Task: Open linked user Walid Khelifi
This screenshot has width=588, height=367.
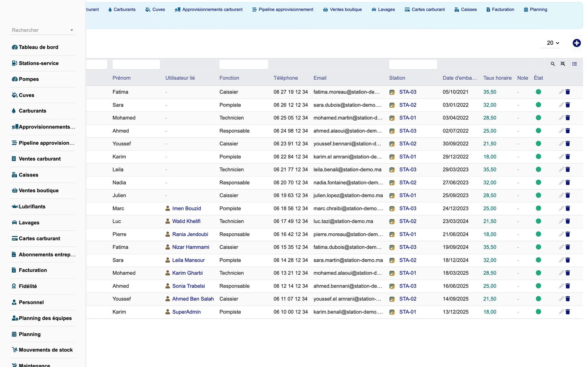Action: [186, 221]
